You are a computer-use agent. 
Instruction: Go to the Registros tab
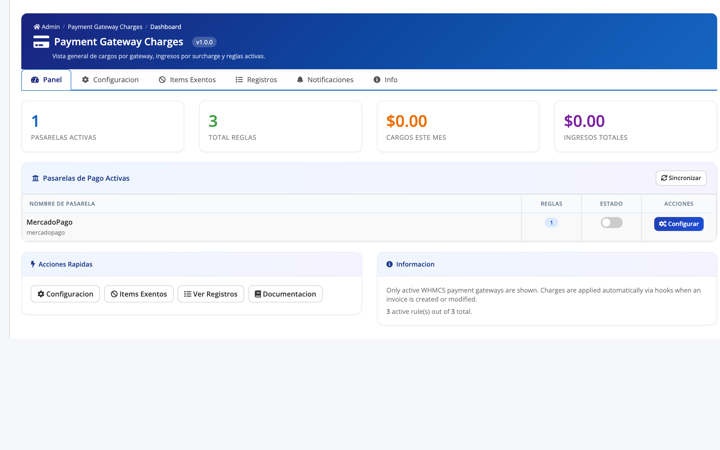pyautogui.click(x=256, y=80)
